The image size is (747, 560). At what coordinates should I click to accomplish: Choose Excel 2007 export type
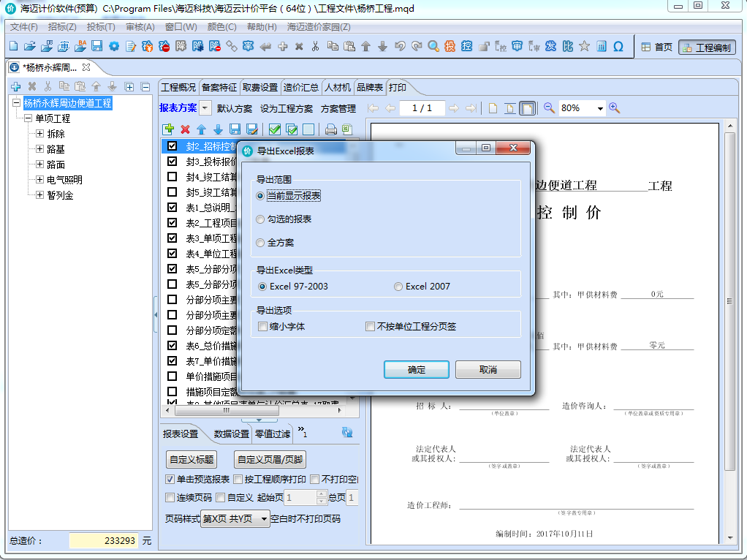[x=398, y=287]
